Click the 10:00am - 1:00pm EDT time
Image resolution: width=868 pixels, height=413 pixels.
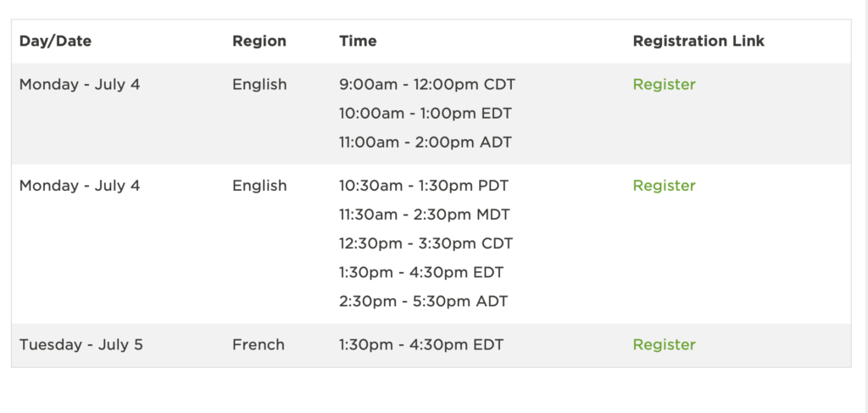(426, 114)
